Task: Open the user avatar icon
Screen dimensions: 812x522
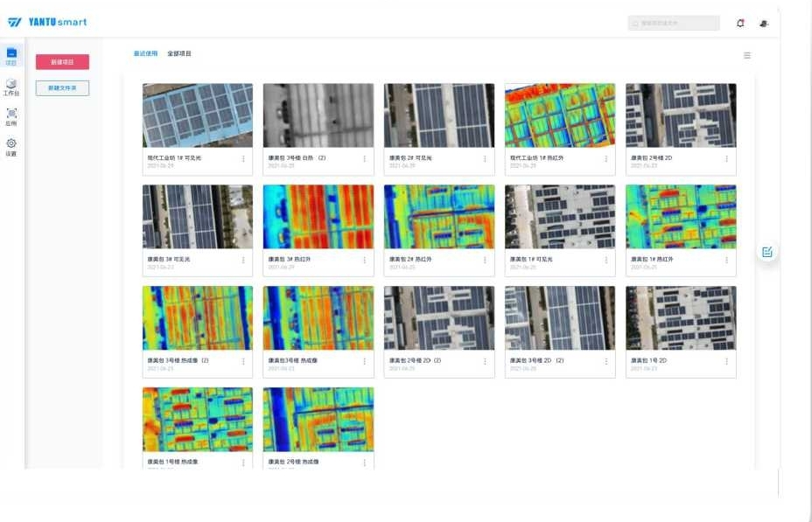Action: click(x=763, y=24)
